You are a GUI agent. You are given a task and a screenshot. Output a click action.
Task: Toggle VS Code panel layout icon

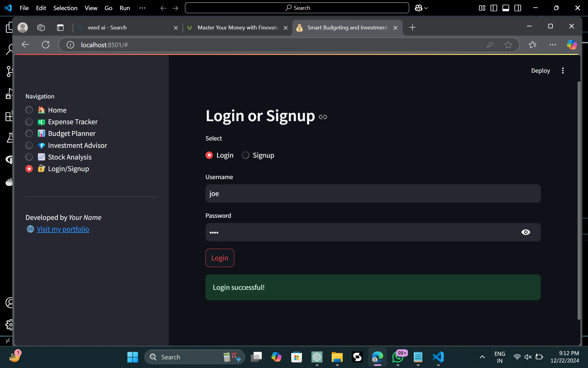[x=506, y=8]
